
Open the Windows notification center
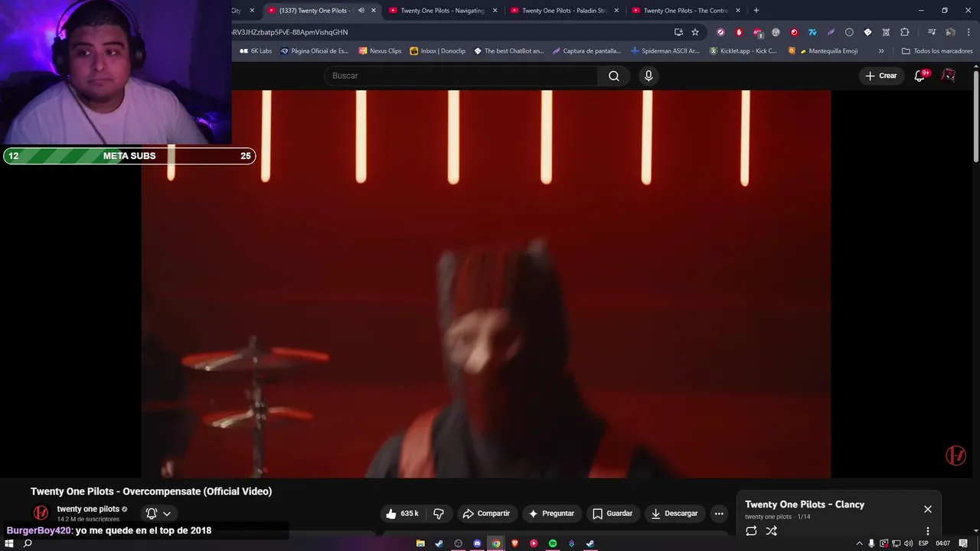pyautogui.click(x=963, y=543)
